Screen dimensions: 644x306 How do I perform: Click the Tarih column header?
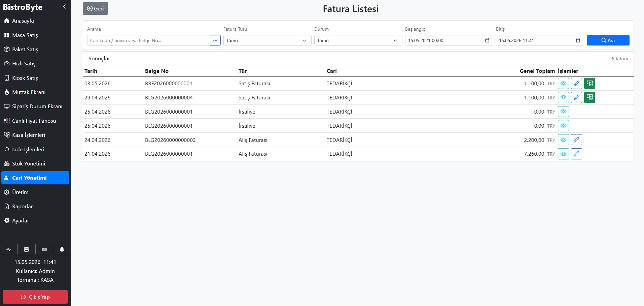(x=91, y=71)
